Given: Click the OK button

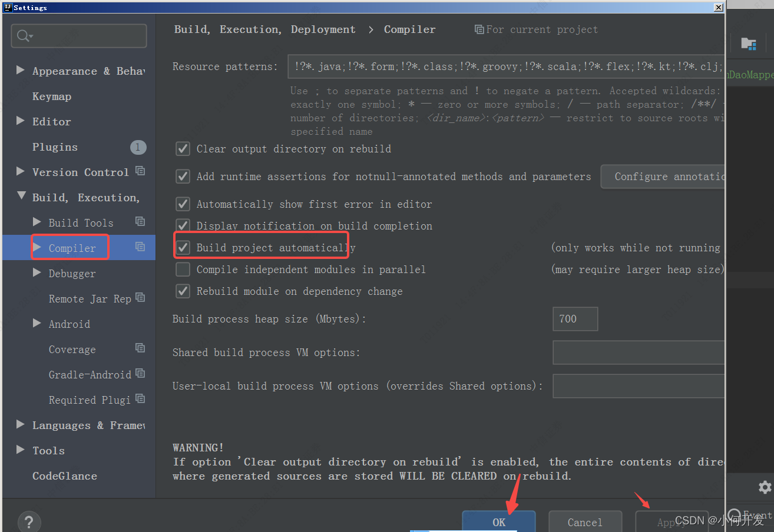Looking at the screenshot, I should click(x=499, y=521).
